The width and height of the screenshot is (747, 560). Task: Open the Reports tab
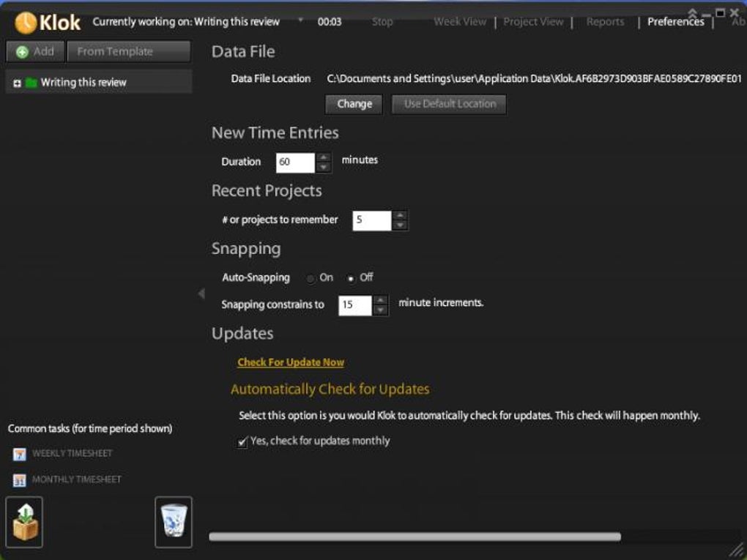click(605, 22)
